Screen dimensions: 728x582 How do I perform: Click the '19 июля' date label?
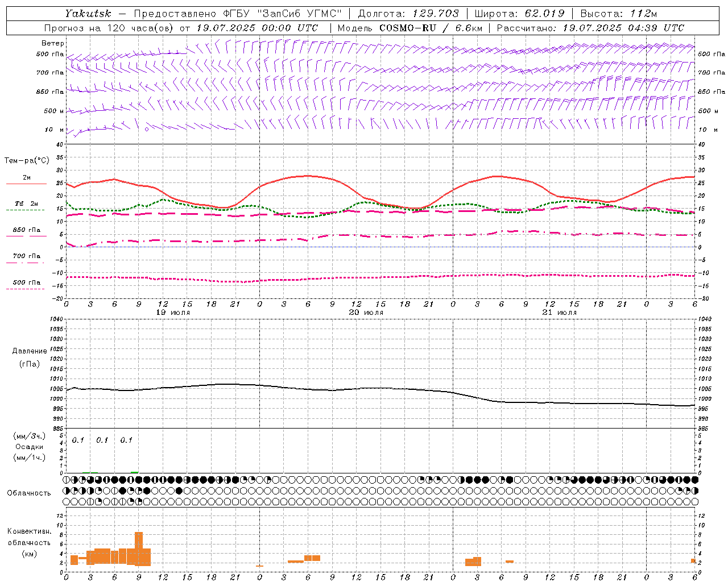click(173, 313)
